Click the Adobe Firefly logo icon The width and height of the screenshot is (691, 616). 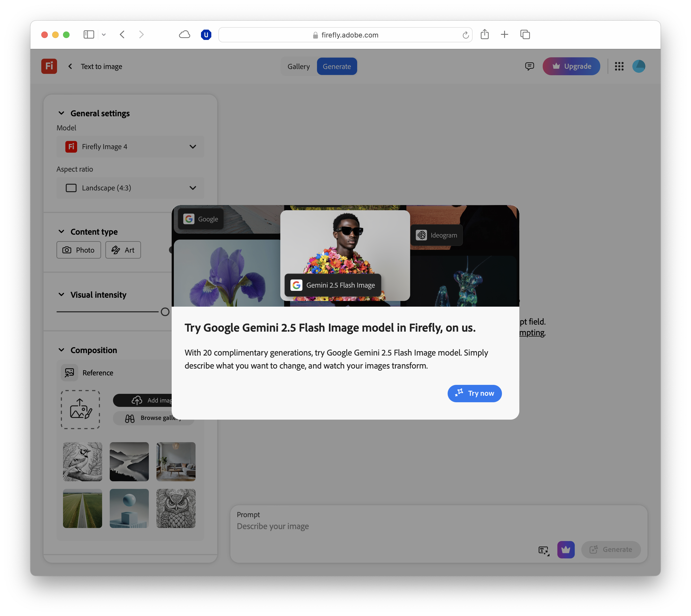pyautogui.click(x=49, y=66)
